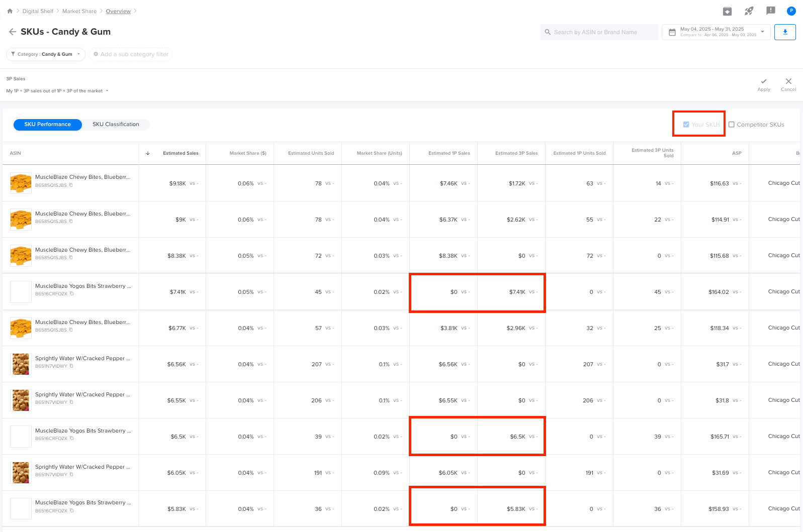This screenshot has height=532, width=803.
Task: Click the 0.09% market share units value
Action: 382,473
